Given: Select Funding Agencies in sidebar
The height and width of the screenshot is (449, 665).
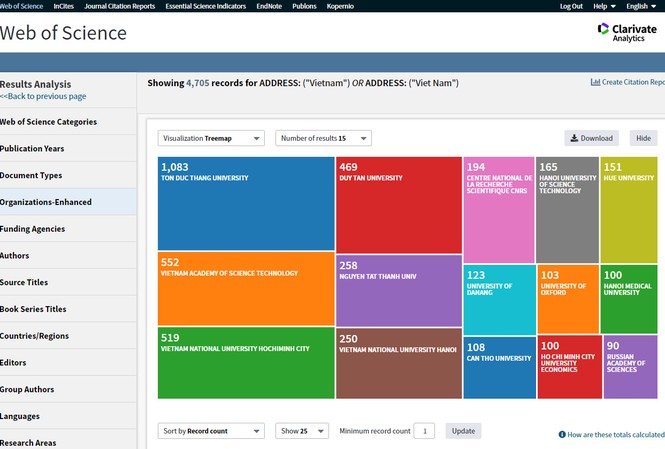Looking at the screenshot, I should click(x=68, y=229).
